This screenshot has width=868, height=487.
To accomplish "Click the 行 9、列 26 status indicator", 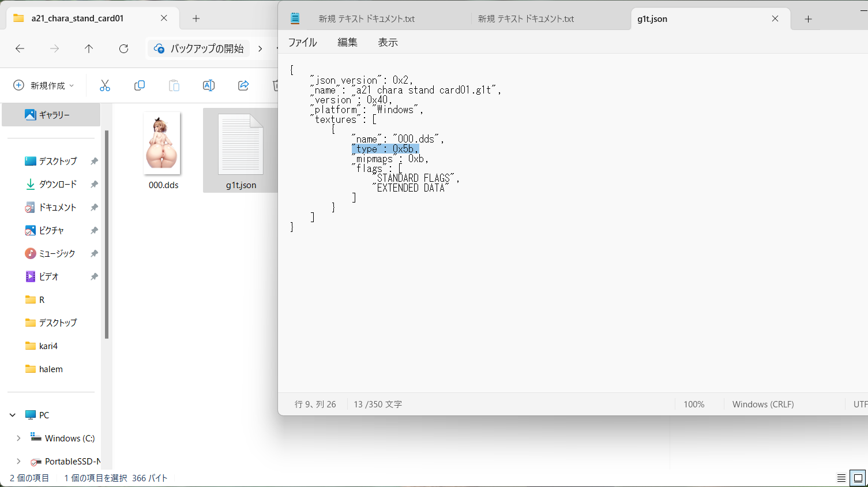I will (x=315, y=404).
